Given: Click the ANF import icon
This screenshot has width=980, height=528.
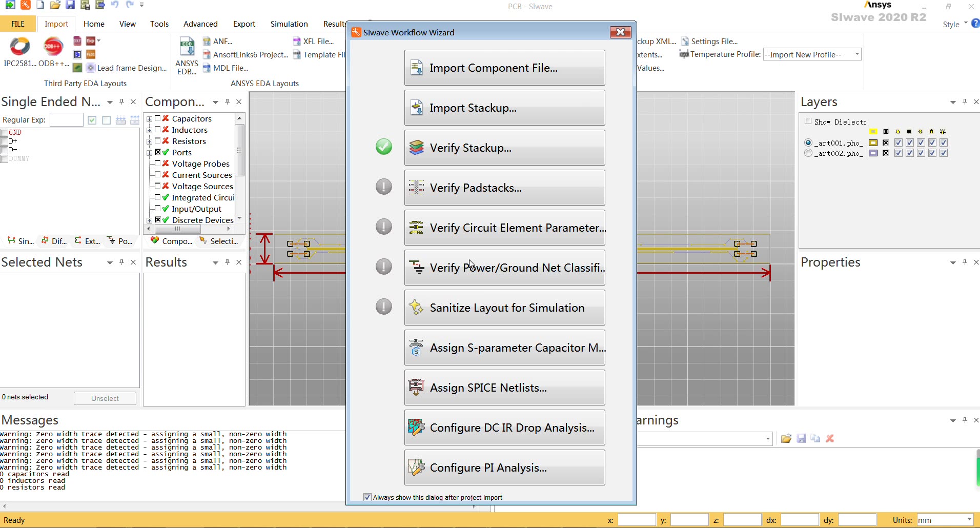Looking at the screenshot, I should (x=207, y=41).
